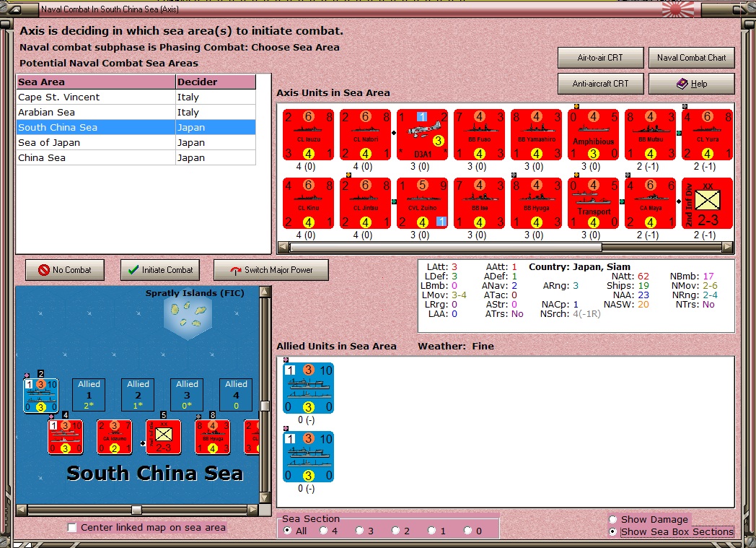Click the map vertical scrollbar thumb
The image size is (756, 548).
(265, 406)
